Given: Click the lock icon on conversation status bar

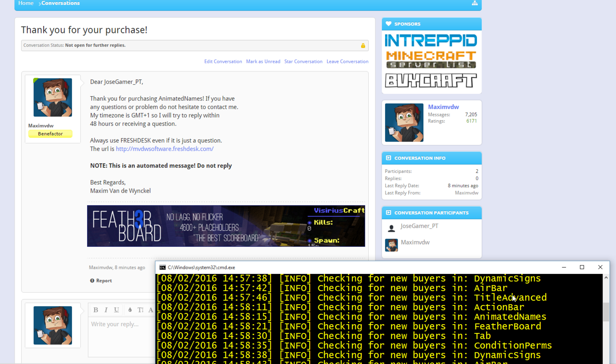Looking at the screenshot, I should 363,45.
